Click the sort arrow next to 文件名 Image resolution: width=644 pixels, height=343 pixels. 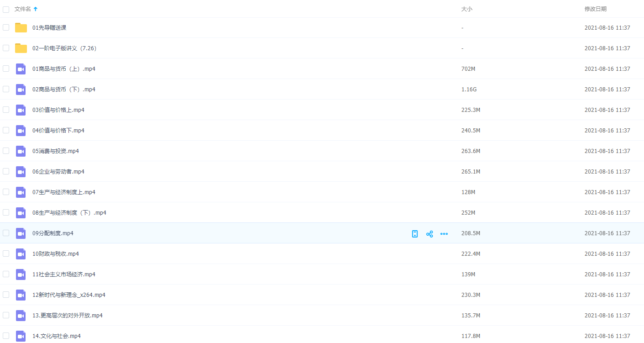point(36,9)
